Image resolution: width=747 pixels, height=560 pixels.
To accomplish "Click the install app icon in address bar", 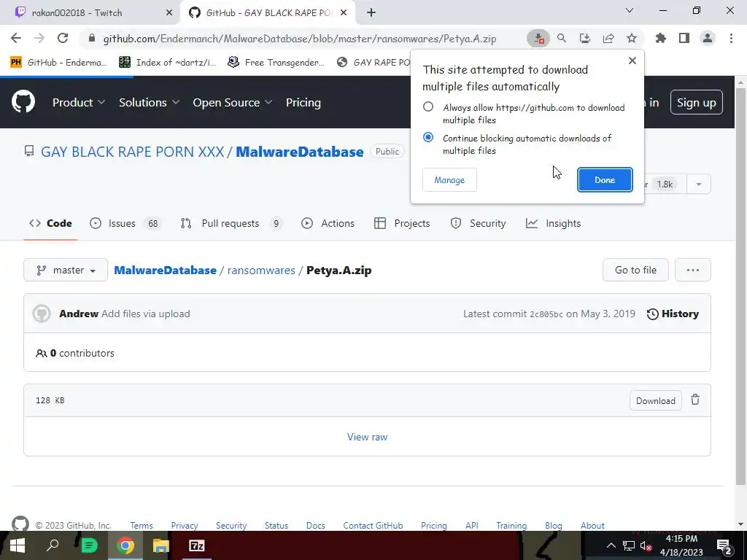I will point(584,38).
